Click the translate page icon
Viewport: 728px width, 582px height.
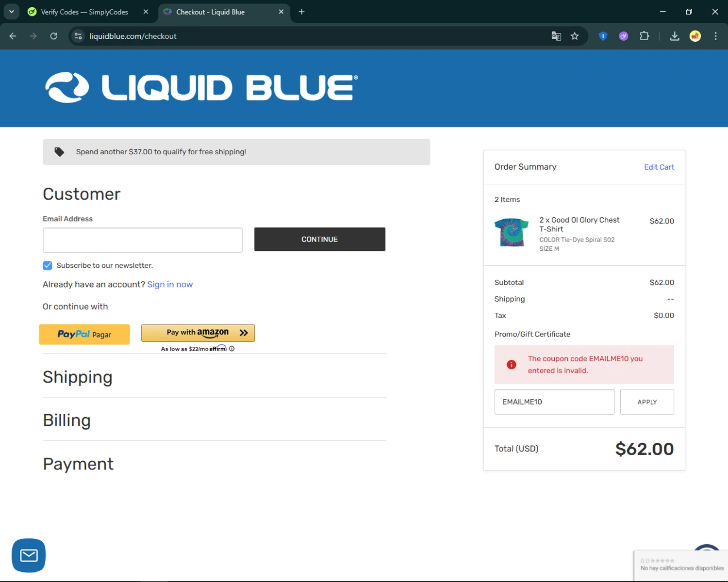tap(556, 36)
